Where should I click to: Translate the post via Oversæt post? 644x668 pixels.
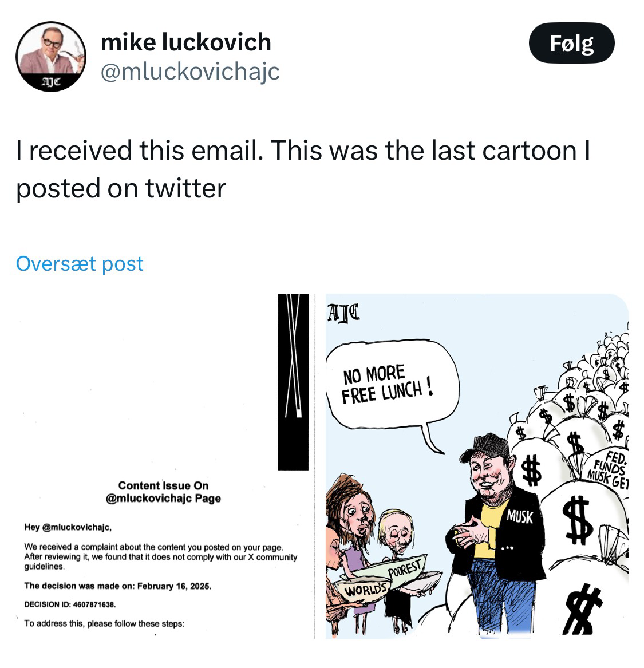(80, 264)
